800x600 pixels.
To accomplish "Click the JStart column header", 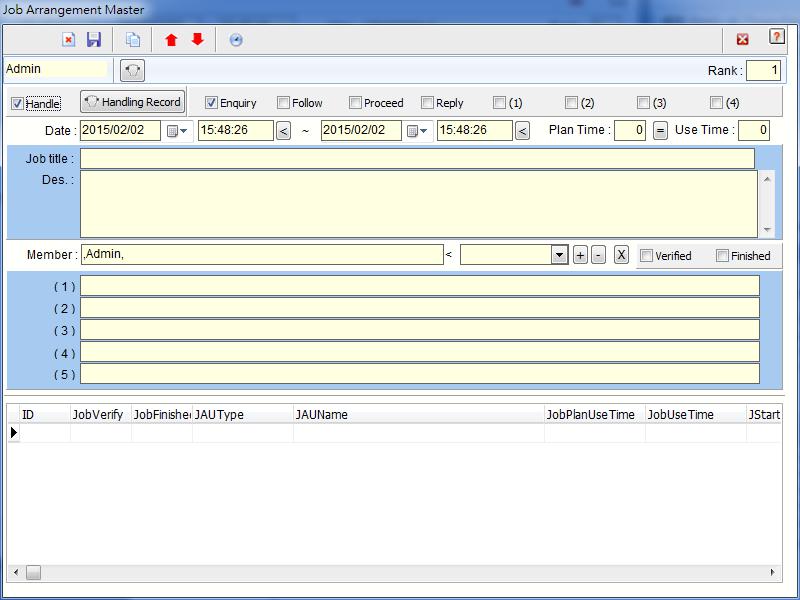I will tap(764, 414).
